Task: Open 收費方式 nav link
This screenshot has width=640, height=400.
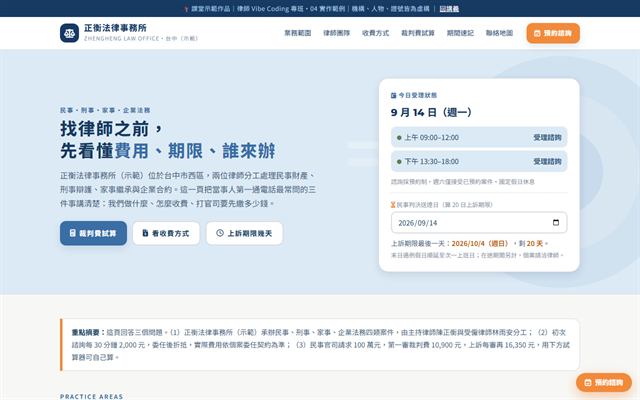Action: [x=376, y=33]
